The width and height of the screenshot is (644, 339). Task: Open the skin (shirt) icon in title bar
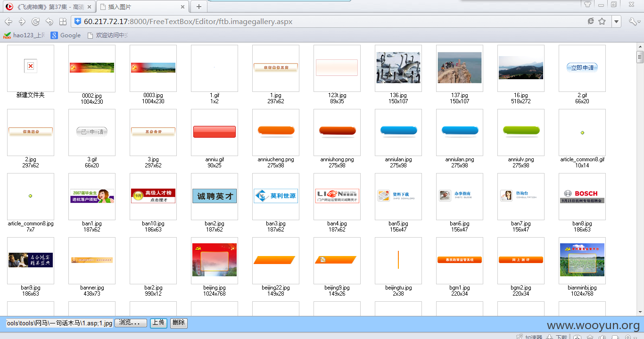(x=587, y=4)
